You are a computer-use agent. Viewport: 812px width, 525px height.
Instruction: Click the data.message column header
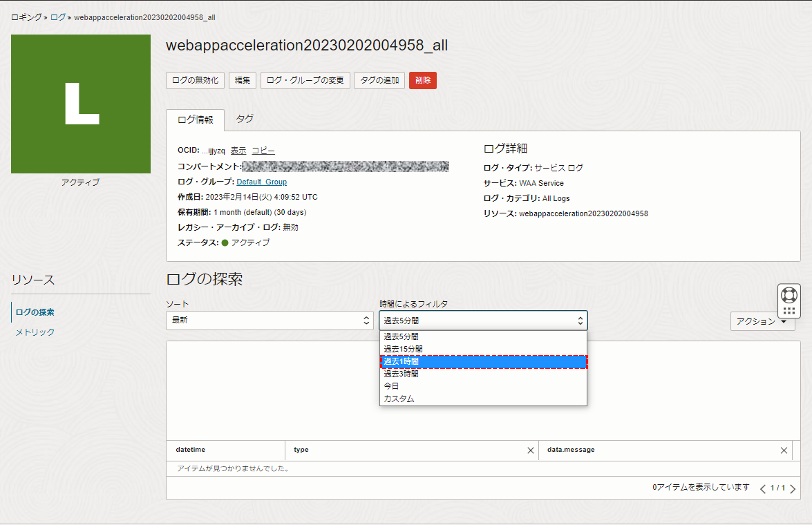[570, 450]
